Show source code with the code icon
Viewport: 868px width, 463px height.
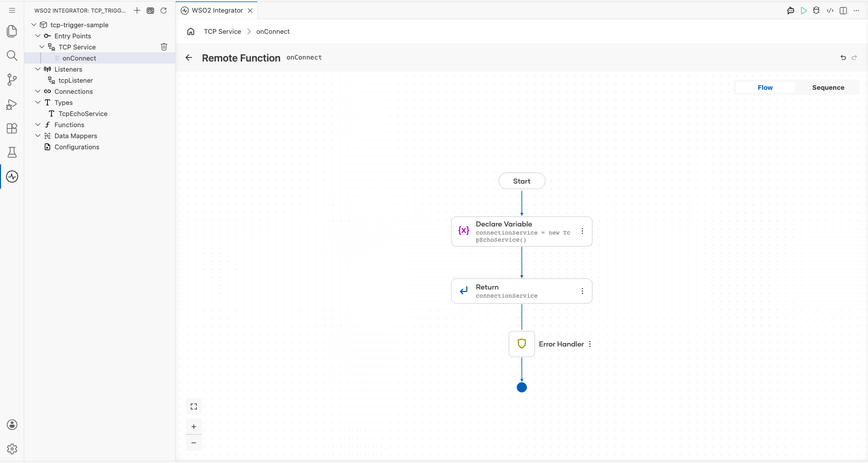830,10
